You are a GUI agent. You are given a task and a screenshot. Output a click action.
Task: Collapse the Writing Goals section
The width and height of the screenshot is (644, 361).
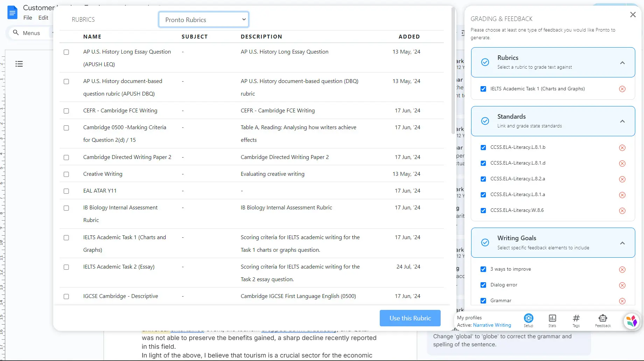[x=622, y=243]
